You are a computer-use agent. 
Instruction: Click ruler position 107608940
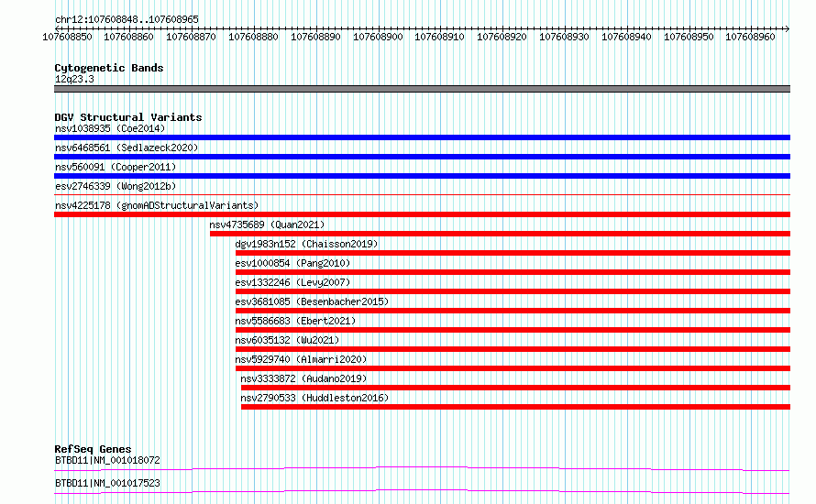626,37
